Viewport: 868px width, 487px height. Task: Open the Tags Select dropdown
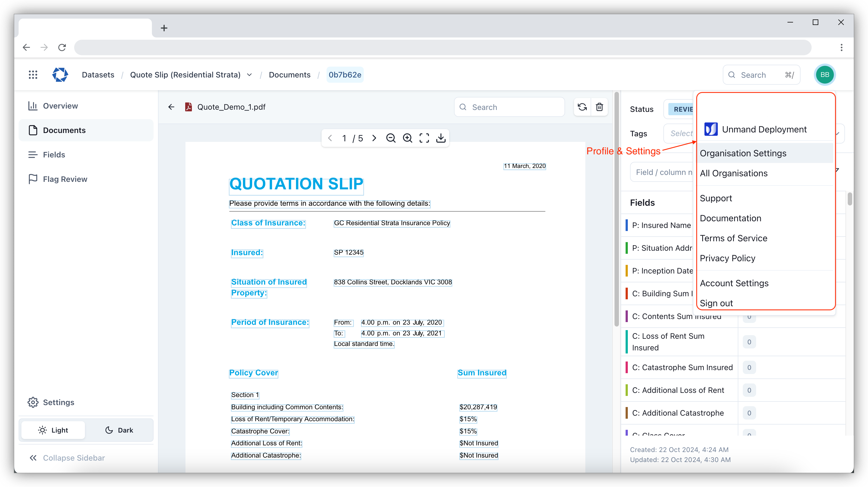click(681, 134)
